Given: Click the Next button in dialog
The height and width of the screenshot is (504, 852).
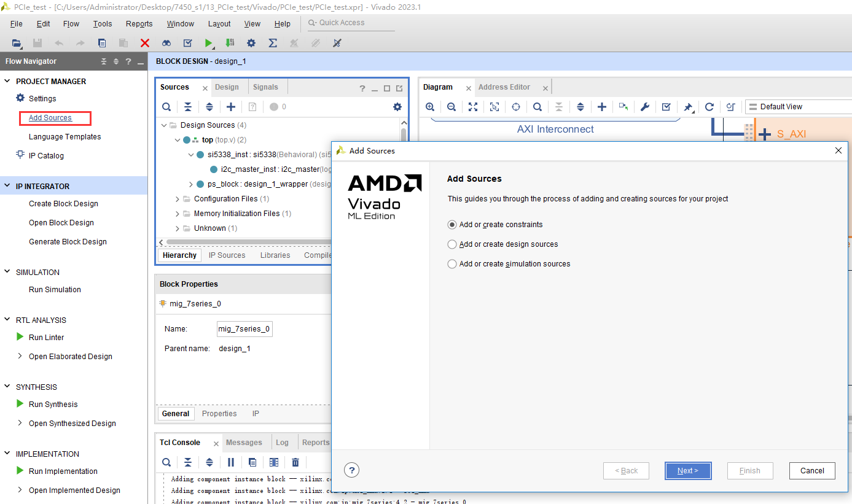Looking at the screenshot, I should 688,471.
